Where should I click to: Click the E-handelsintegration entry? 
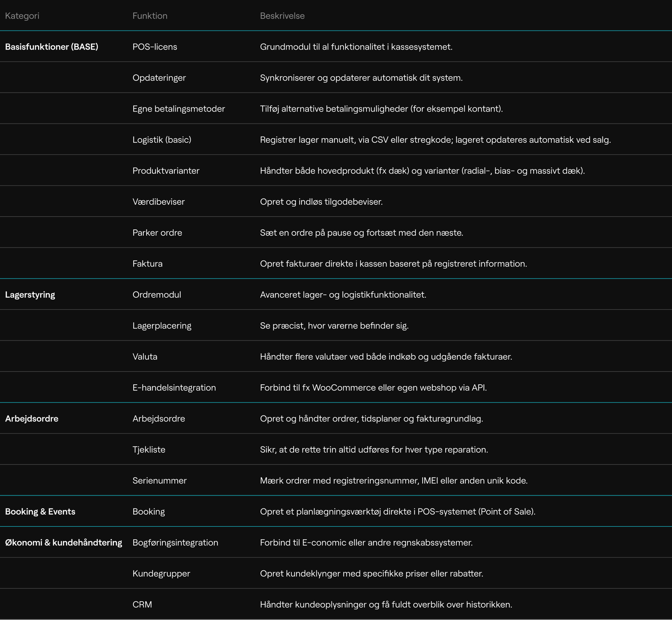click(174, 388)
